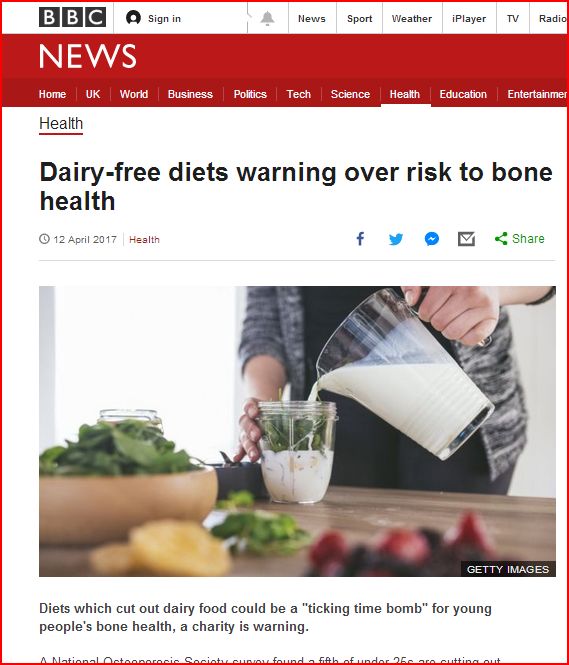Share article by email envelope icon

(466, 239)
